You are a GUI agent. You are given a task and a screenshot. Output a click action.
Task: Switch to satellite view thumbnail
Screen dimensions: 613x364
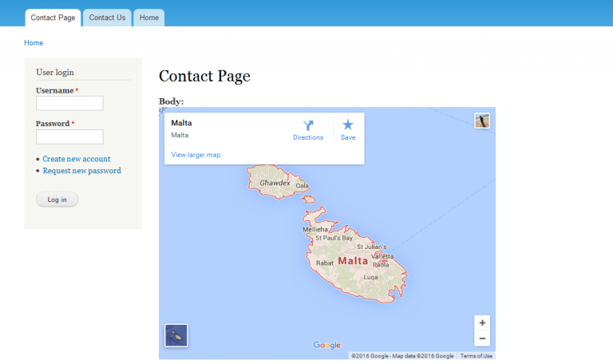pos(176,335)
